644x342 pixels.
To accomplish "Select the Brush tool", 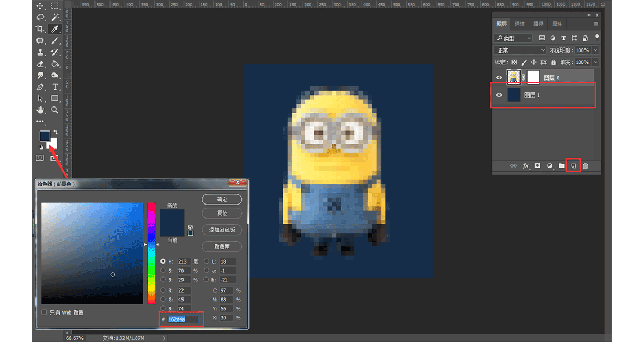I will (x=55, y=41).
